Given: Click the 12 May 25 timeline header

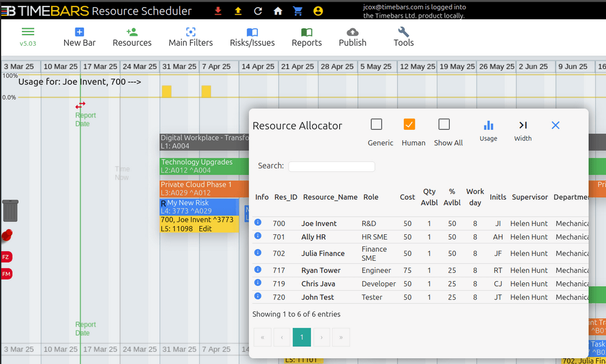Looking at the screenshot, I should point(417,66).
